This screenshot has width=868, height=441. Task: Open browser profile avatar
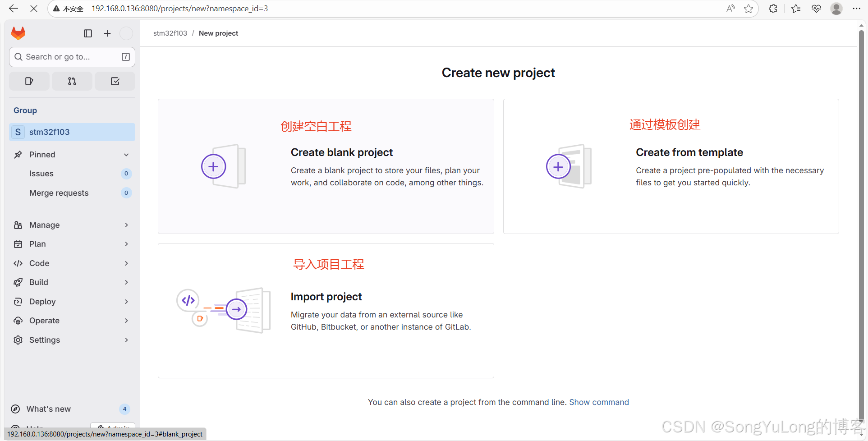[836, 9]
